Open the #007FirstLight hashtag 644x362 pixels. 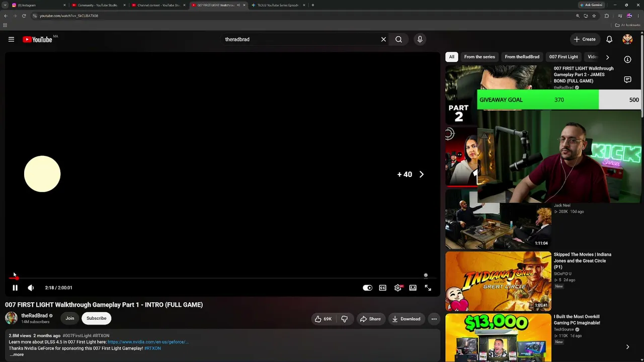pyautogui.click(x=77, y=336)
